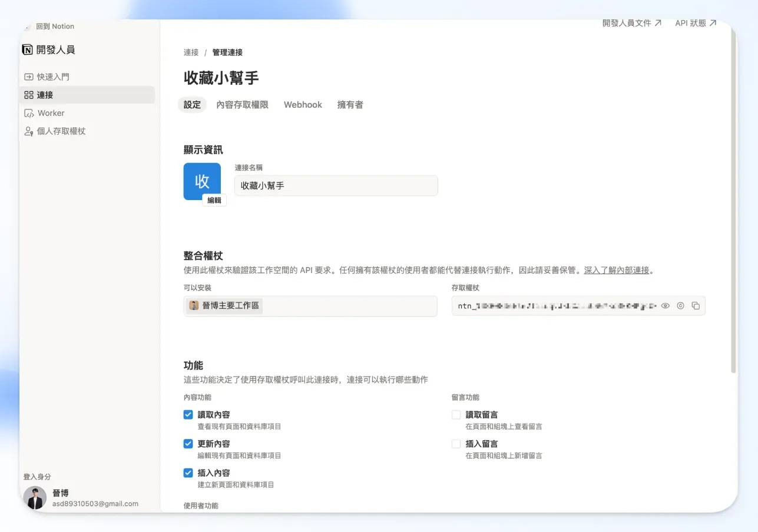This screenshot has height=532, width=758.
Task: Click the Worker code icon in sidebar
Action: [x=28, y=113]
